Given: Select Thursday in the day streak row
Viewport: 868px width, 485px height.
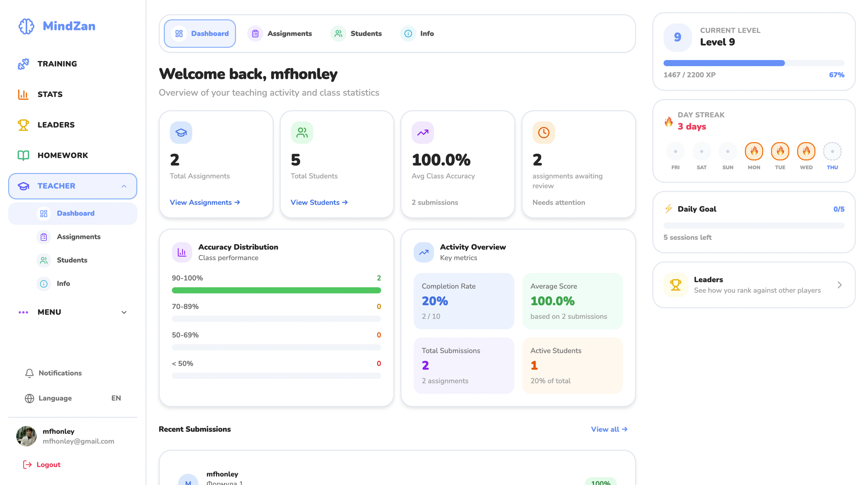Looking at the screenshot, I should (x=832, y=152).
